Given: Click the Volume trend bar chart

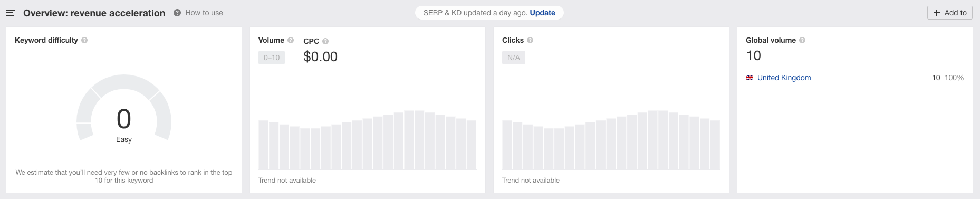Looking at the screenshot, I should [367, 140].
